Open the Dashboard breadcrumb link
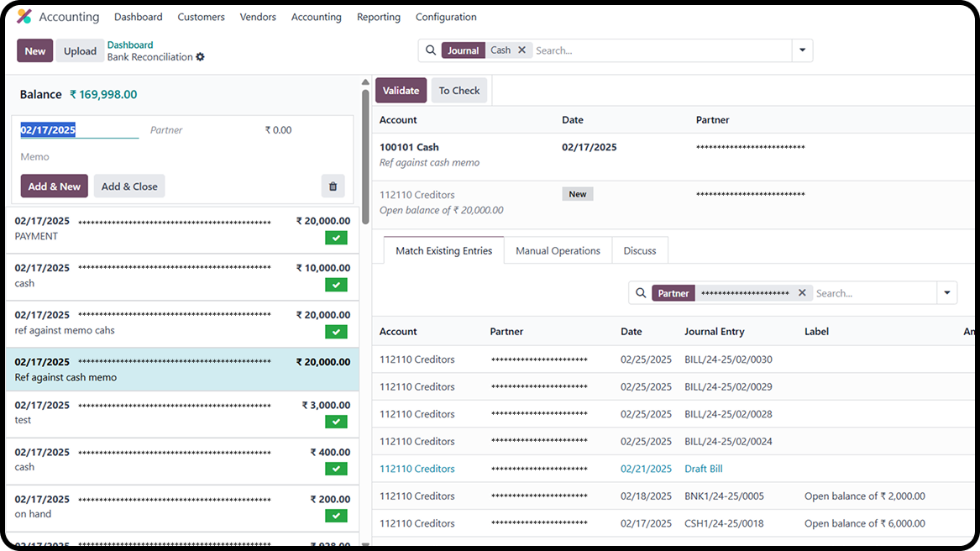 (130, 44)
